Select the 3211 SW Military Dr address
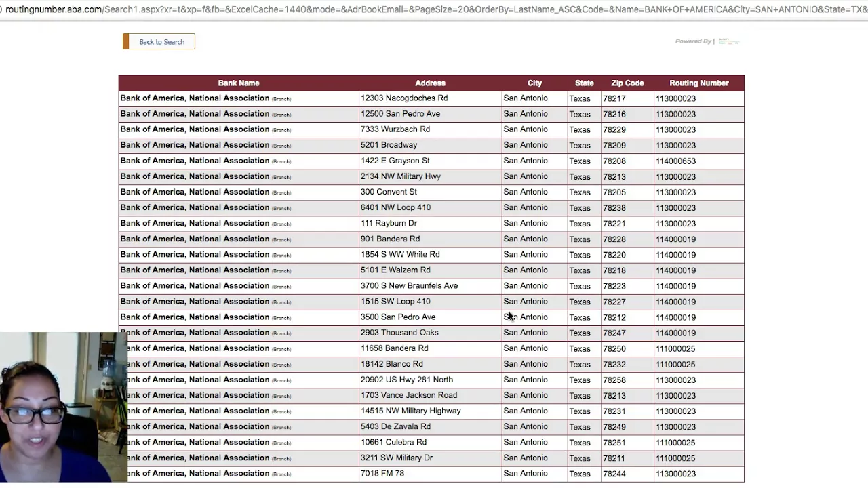The width and height of the screenshot is (868, 488). pos(397,457)
